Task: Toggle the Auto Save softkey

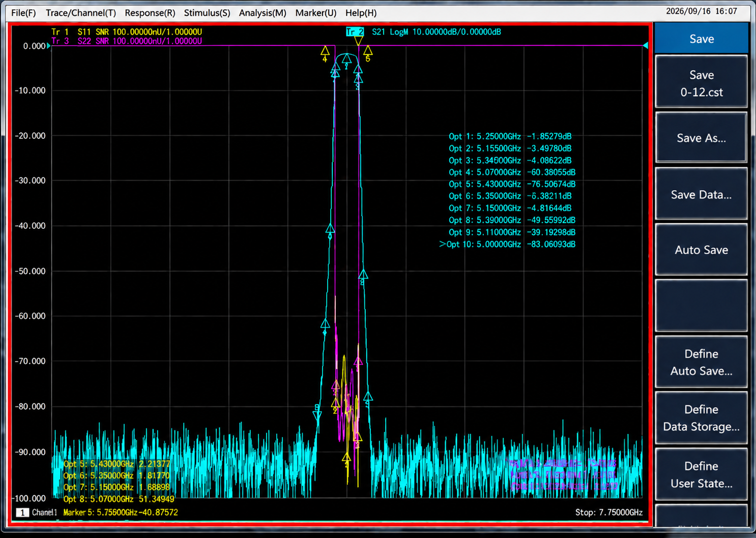Action: [x=702, y=250]
